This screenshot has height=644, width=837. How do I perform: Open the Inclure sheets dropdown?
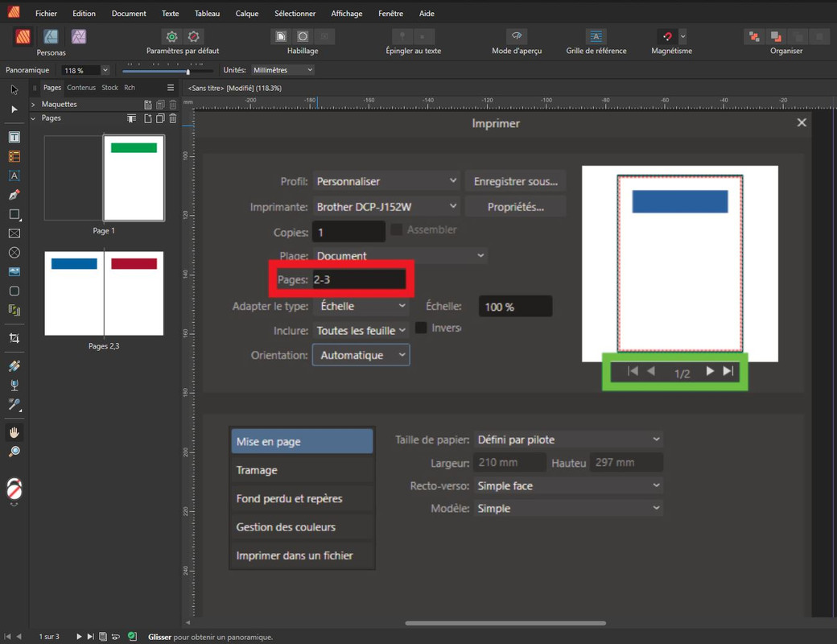coord(361,331)
